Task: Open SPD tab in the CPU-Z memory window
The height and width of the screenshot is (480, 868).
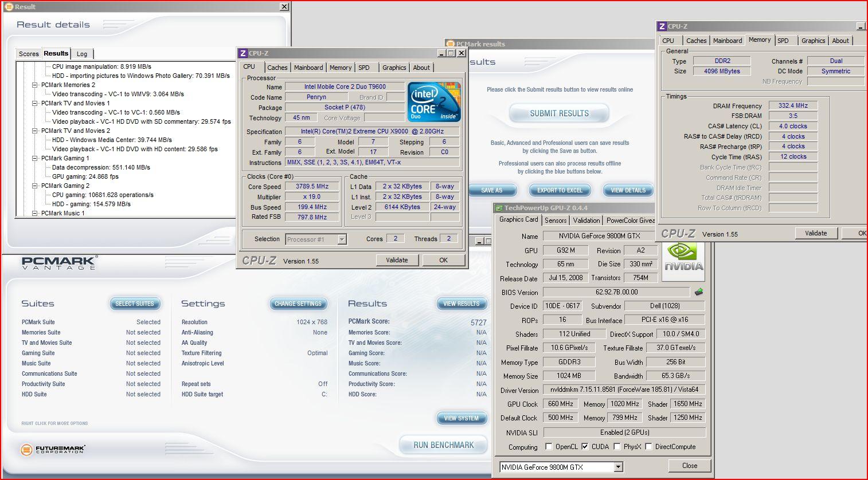Action: point(783,41)
